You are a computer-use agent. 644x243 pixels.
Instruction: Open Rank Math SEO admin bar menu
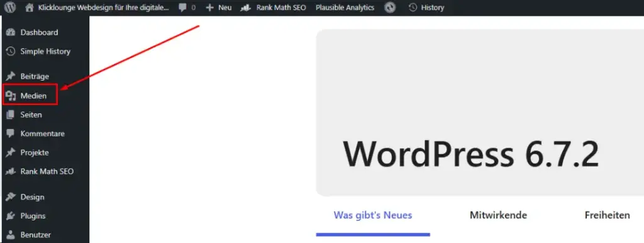point(281,8)
